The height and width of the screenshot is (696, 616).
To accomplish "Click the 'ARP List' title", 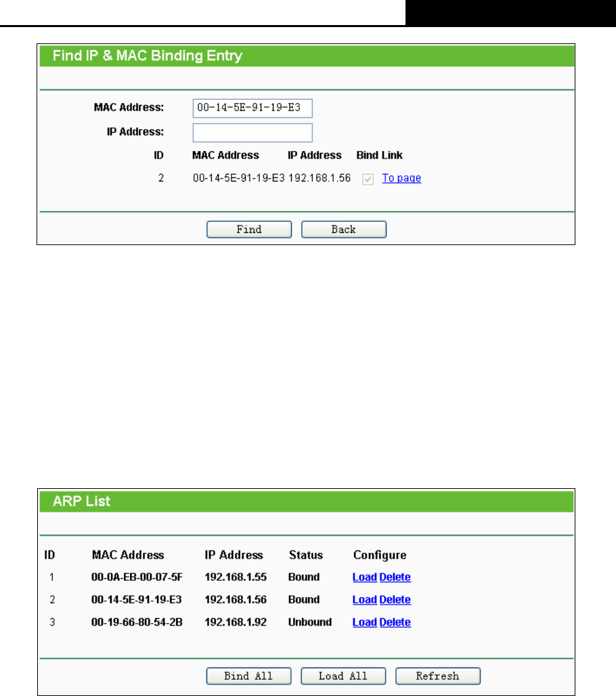I will pyautogui.click(x=81, y=501).
